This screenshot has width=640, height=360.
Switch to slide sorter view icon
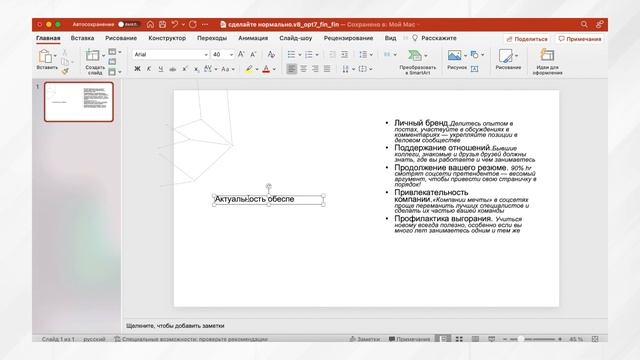459,339
